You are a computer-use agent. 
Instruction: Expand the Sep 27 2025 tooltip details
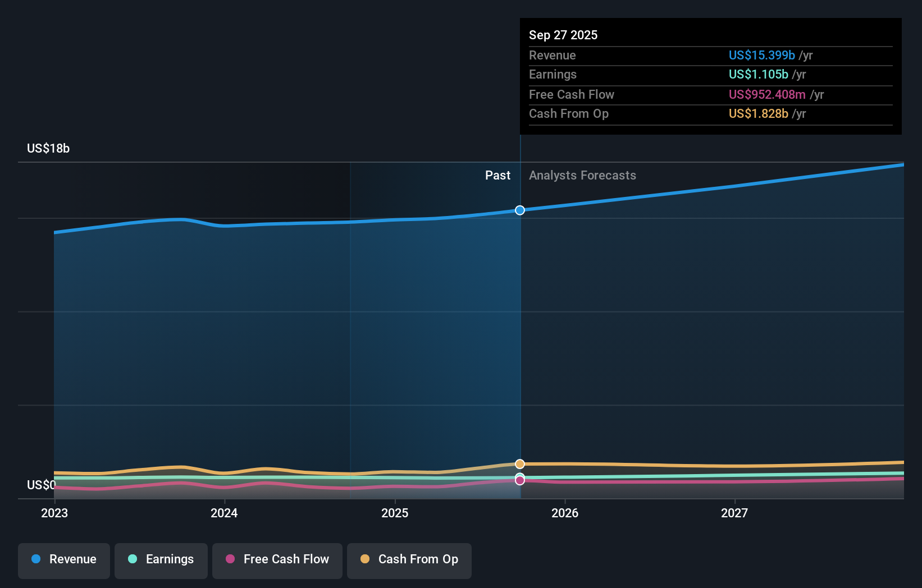pyautogui.click(x=563, y=35)
